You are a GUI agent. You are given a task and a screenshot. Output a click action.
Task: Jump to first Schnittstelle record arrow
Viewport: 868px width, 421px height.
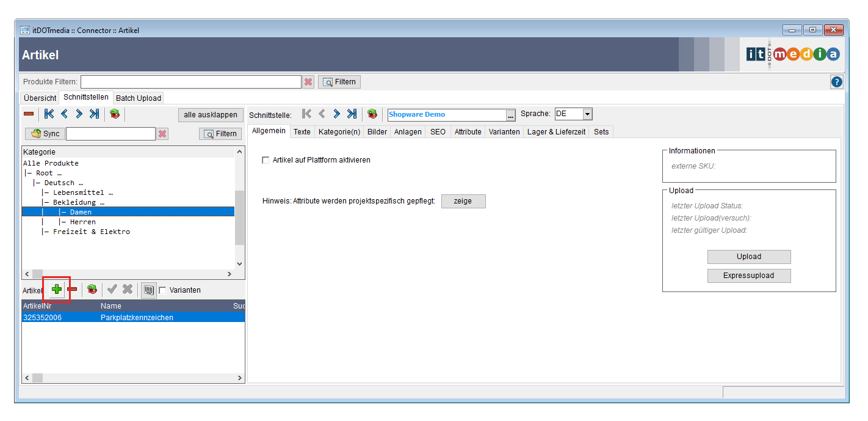[307, 114]
